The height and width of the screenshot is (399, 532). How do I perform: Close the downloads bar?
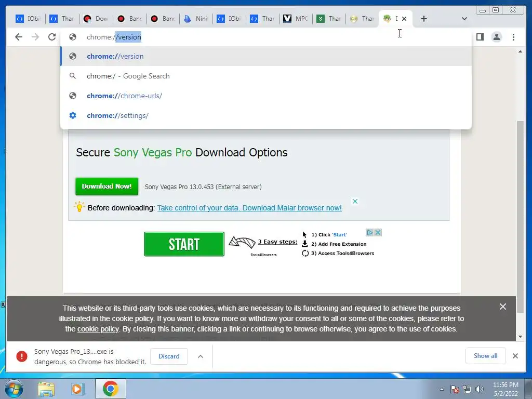tap(515, 356)
